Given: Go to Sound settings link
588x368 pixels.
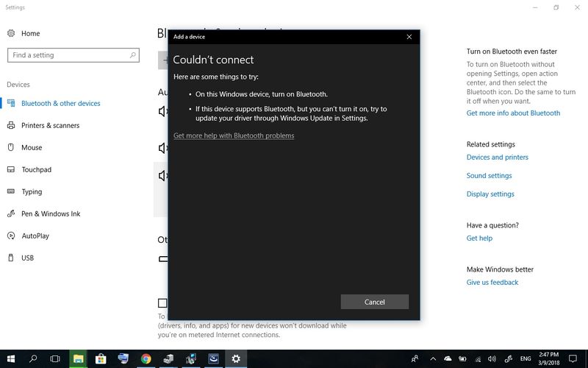Looking at the screenshot, I should tap(489, 176).
